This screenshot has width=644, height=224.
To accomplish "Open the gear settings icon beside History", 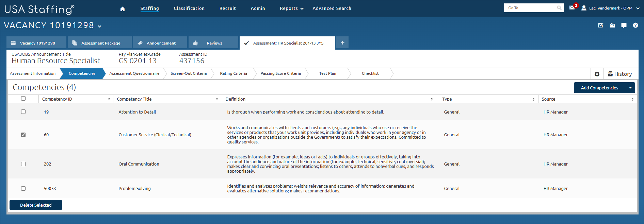I will (597, 74).
